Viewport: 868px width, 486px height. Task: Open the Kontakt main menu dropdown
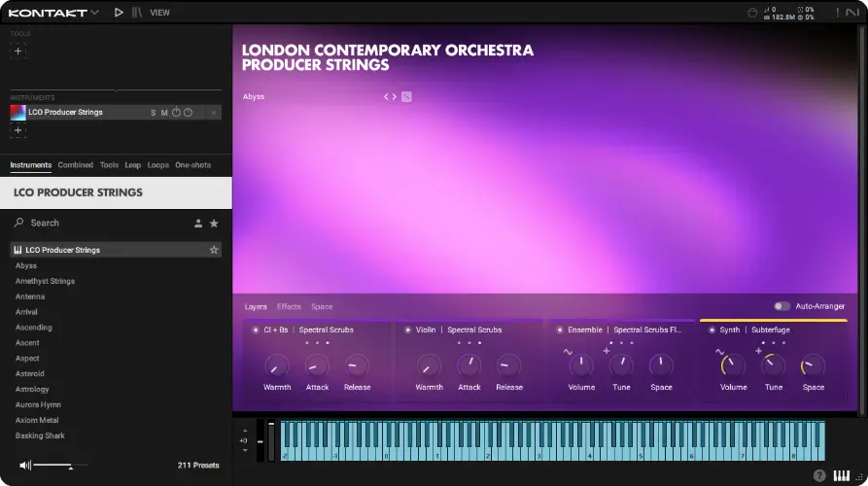coord(53,13)
